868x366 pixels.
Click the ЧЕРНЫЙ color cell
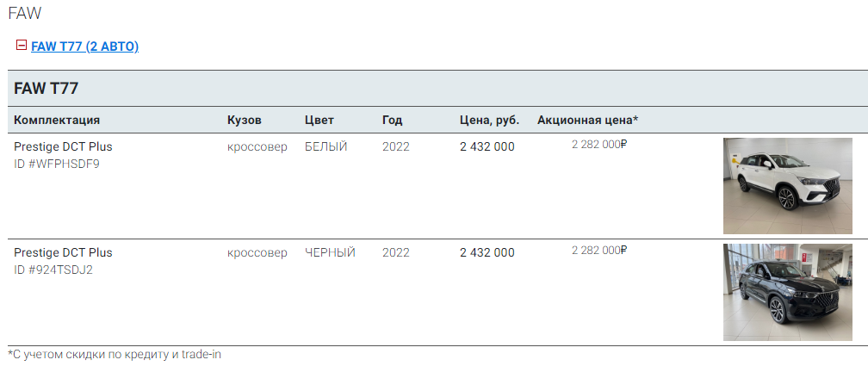tap(330, 253)
